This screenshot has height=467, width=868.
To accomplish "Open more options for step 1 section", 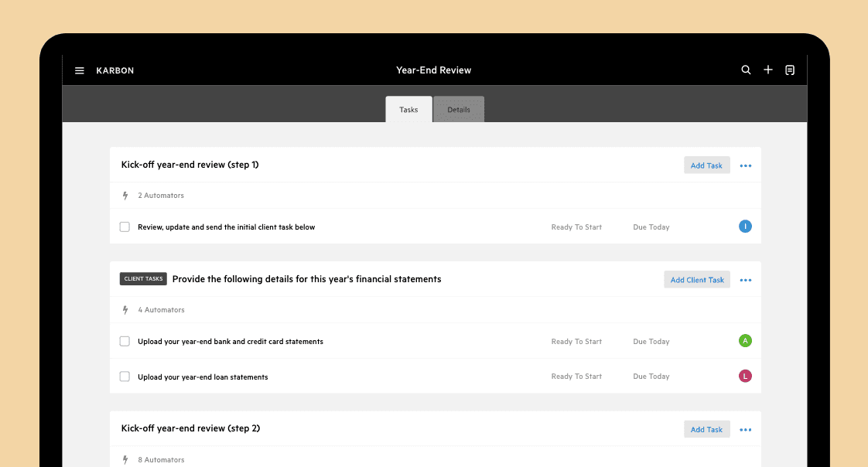I will tap(746, 166).
